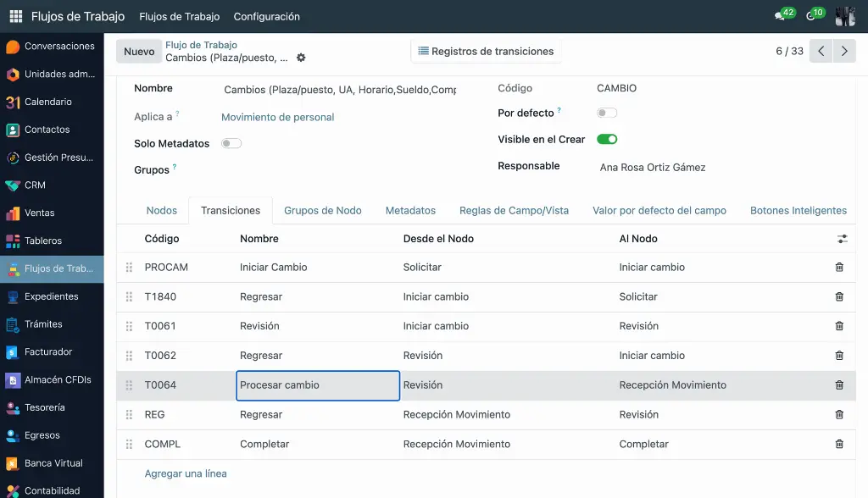Open the Configuración menu
The width and height of the screenshot is (868, 498).
267,17
